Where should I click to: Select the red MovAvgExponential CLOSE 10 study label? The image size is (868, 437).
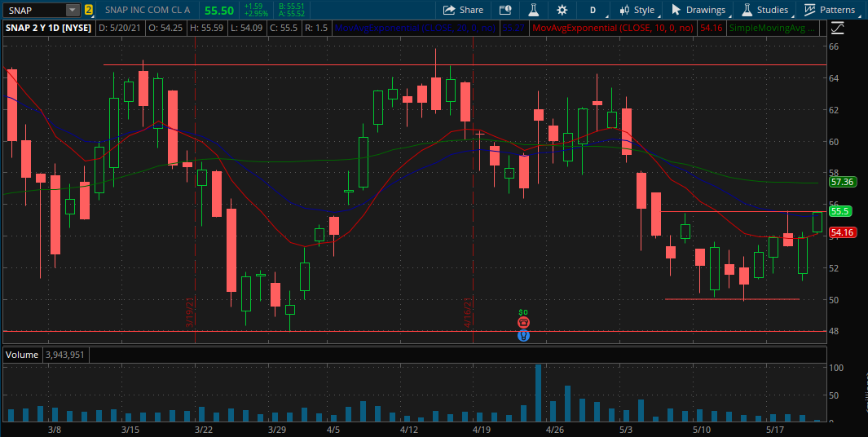pos(612,28)
